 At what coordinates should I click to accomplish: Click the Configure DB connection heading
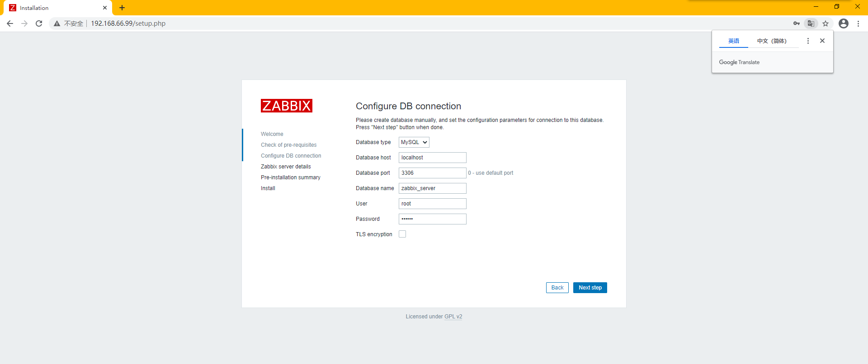click(x=409, y=106)
